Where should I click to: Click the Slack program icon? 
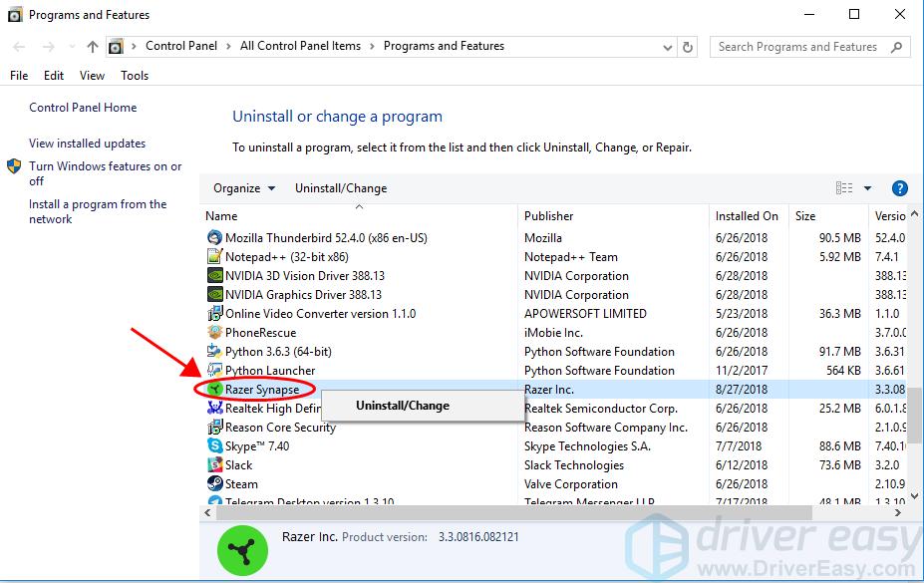212,464
